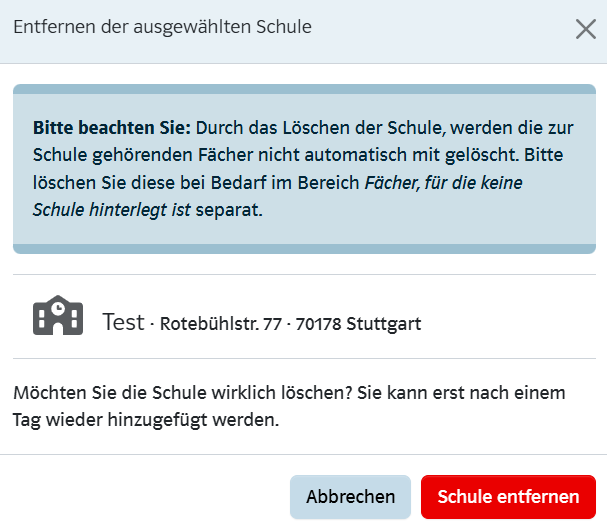The image size is (607, 527).
Task: Click the dialog title 'Entfernen der ausgewählten Schule'
Action: 162,27
